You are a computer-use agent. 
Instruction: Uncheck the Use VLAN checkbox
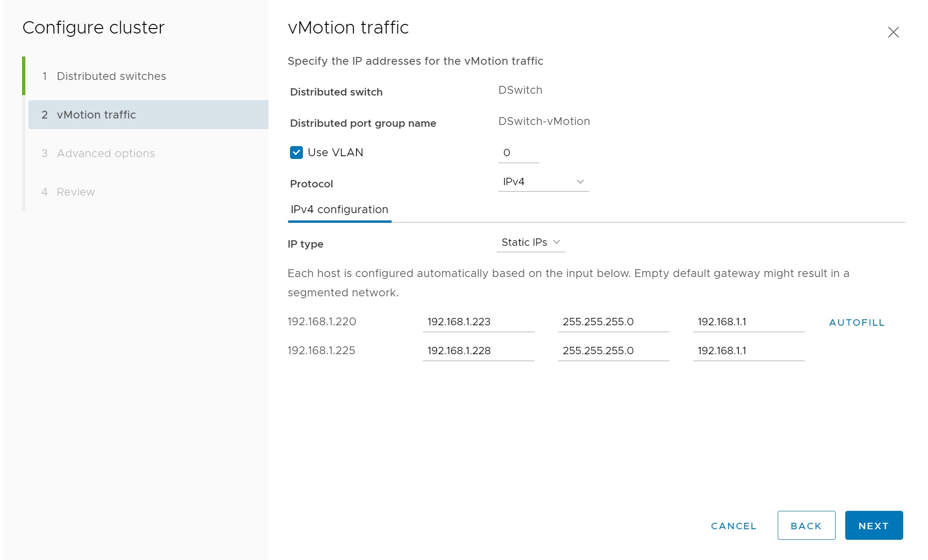tap(296, 153)
